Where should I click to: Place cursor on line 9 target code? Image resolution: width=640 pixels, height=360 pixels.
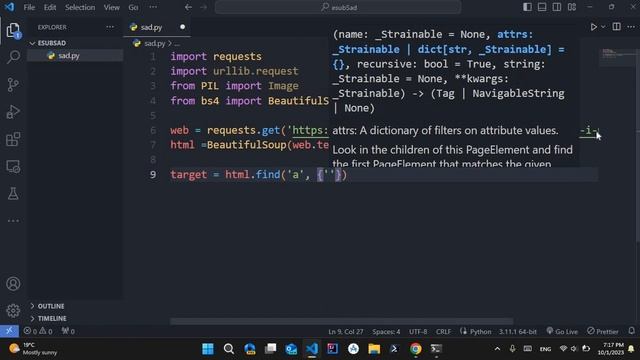coord(258,175)
